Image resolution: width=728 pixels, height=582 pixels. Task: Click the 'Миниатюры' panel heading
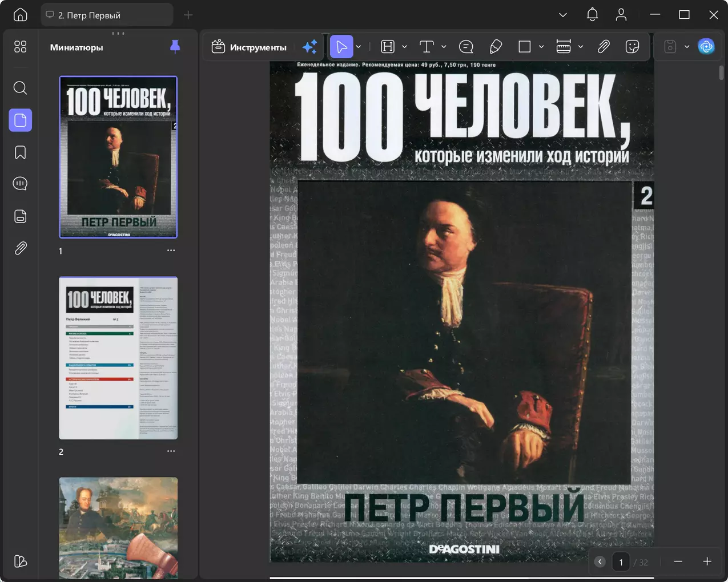77,47
